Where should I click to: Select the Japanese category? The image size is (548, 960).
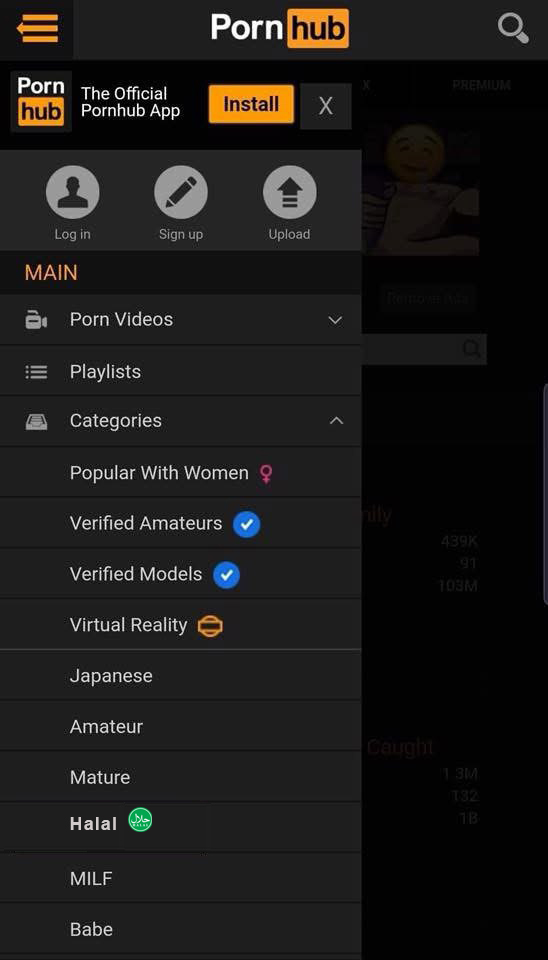pos(181,676)
